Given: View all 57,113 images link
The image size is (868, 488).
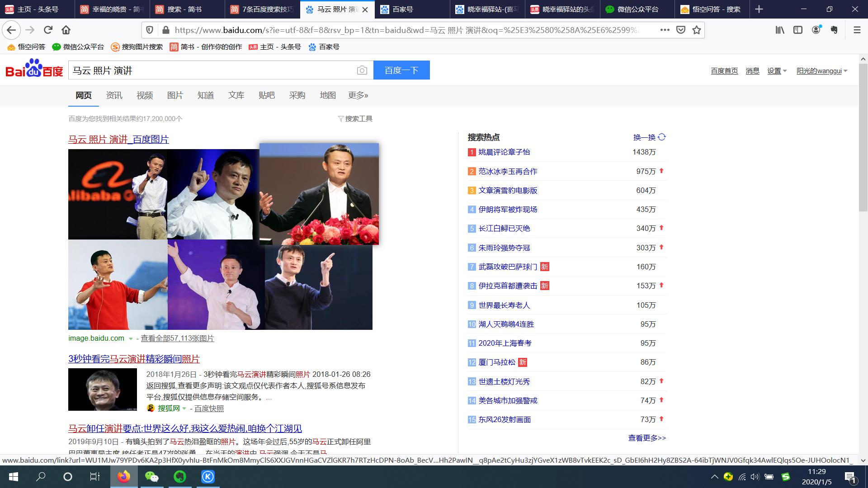Looking at the screenshot, I should pyautogui.click(x=177, y=338).
